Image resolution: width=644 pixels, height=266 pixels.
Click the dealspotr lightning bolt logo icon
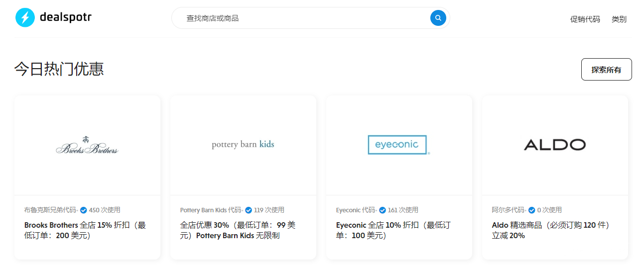pyautogui.click(x=25, y=18)
